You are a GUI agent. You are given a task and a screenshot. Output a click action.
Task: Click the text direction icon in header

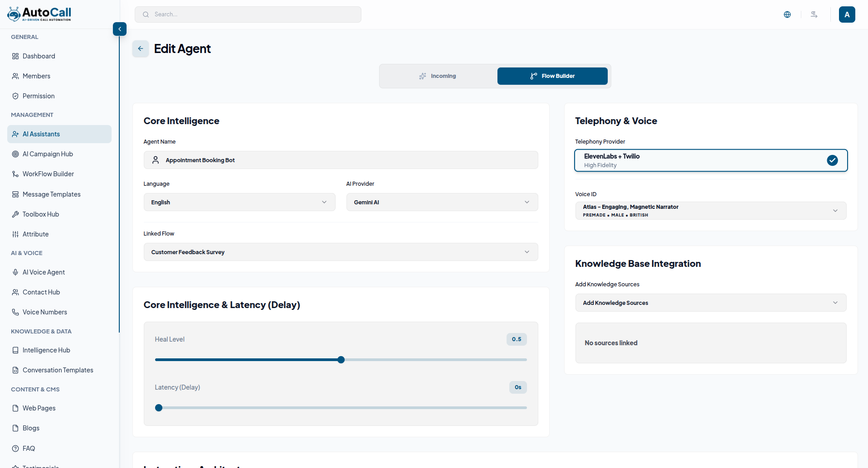pyautogui.click(x=814, y=14)
